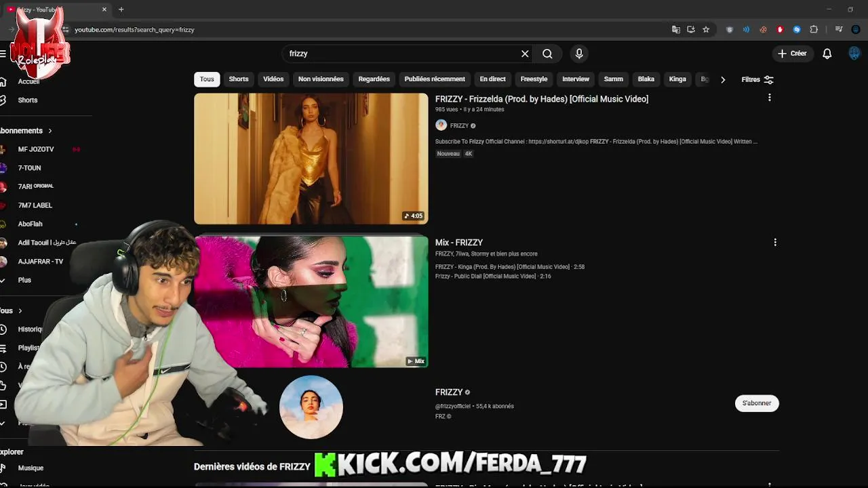Screen dimensions: 868x488
Task: Click the FRIZZY channel round avatar
Action: [311, 407]
